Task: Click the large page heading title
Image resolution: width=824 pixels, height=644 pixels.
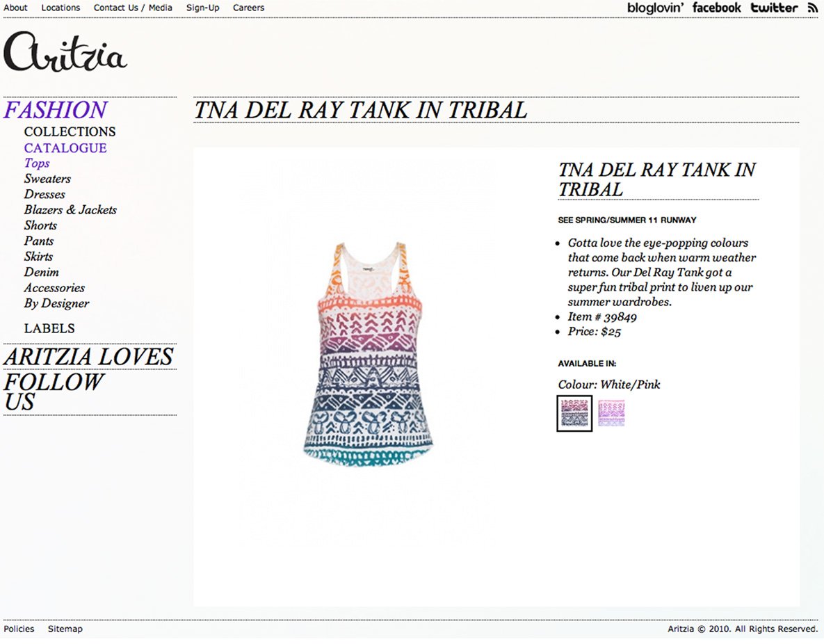Action: (360, 110)
